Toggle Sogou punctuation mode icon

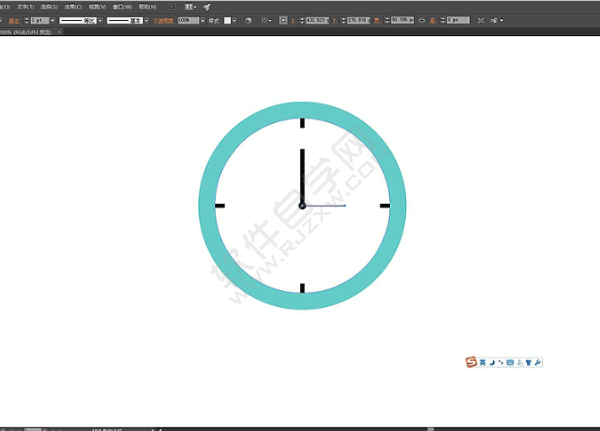pos(501,362)
